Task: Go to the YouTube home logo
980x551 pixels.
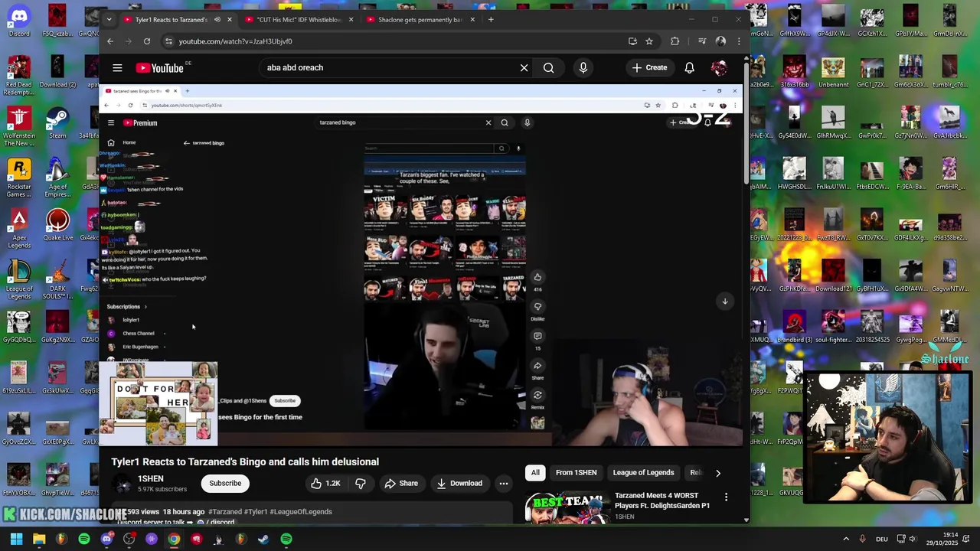Action: 159,68
